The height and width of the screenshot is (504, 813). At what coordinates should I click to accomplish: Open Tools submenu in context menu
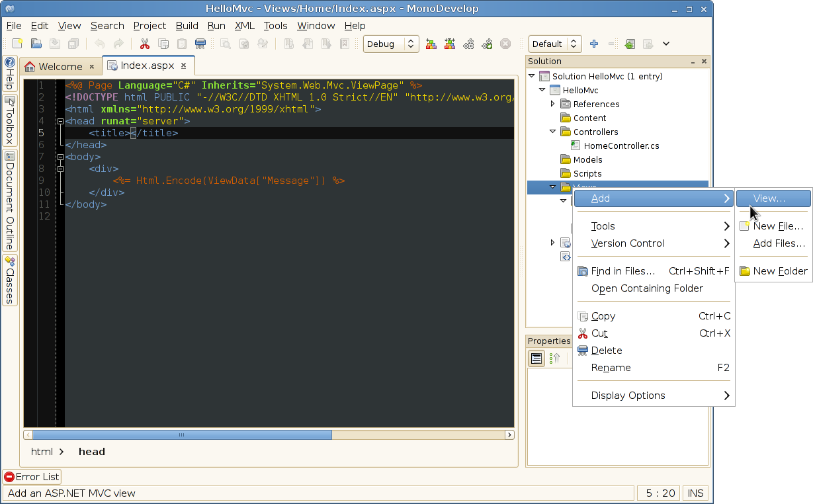click(x=654, y=226)
